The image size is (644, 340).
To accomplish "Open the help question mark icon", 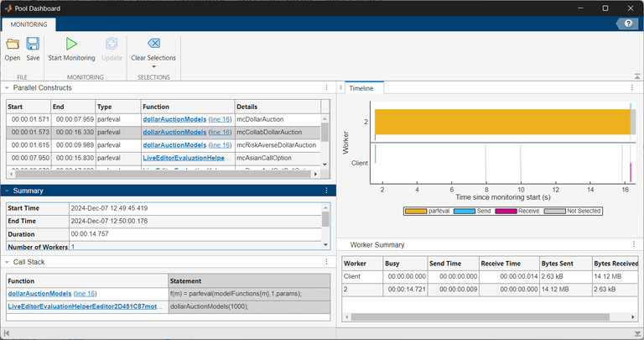I will tap(628, 25).
